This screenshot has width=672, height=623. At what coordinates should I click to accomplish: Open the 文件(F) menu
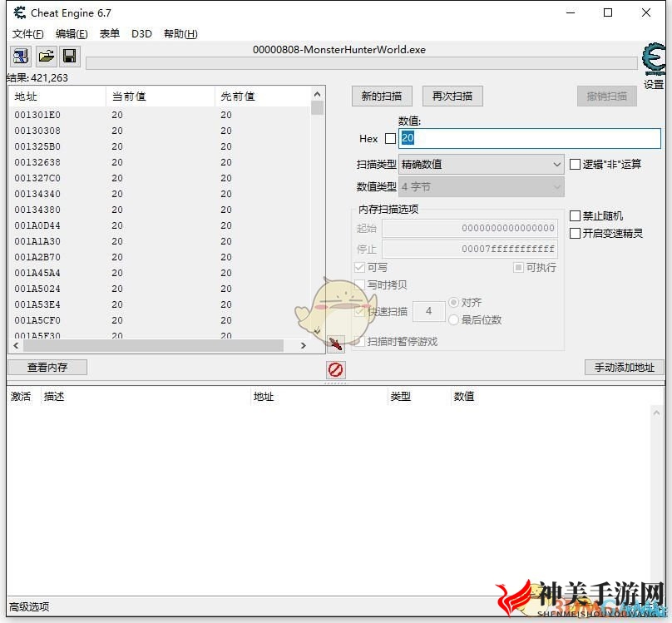point(27,34)
